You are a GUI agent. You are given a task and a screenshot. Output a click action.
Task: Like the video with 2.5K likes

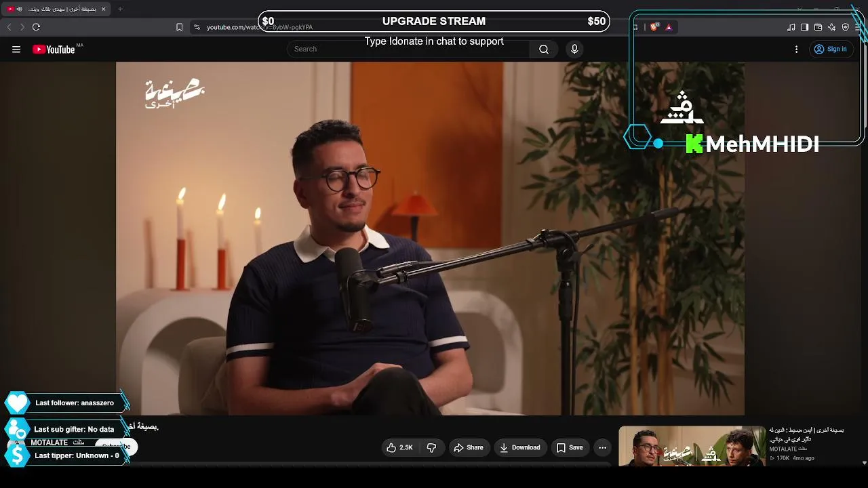(x=399, y=447)
